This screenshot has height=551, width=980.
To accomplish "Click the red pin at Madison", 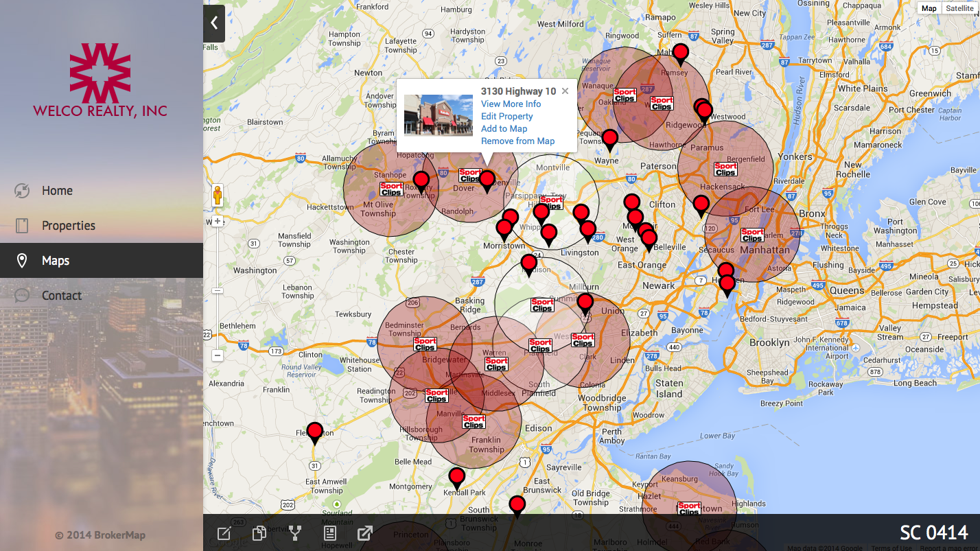I will coord(528,264).
